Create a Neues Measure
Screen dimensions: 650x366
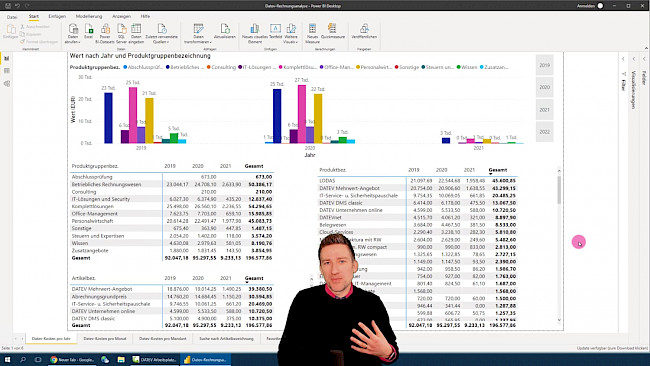pyautogui.click(x=312, y=33)
